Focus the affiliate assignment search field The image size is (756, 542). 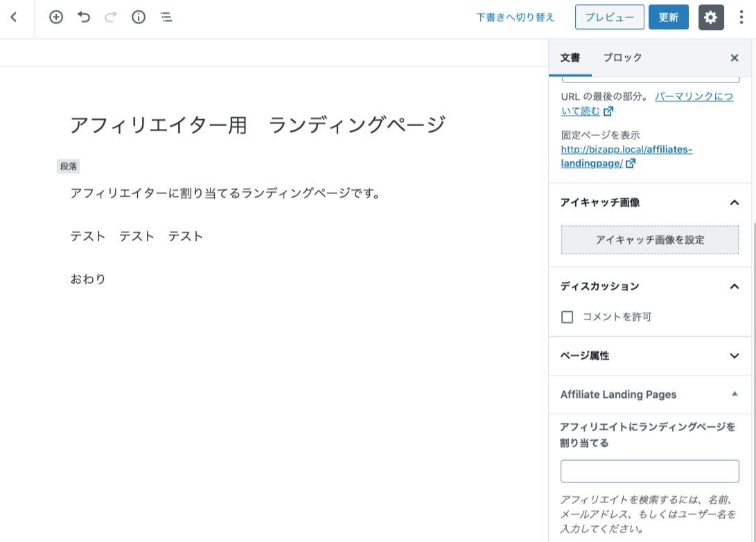click(x=649, y=471)
